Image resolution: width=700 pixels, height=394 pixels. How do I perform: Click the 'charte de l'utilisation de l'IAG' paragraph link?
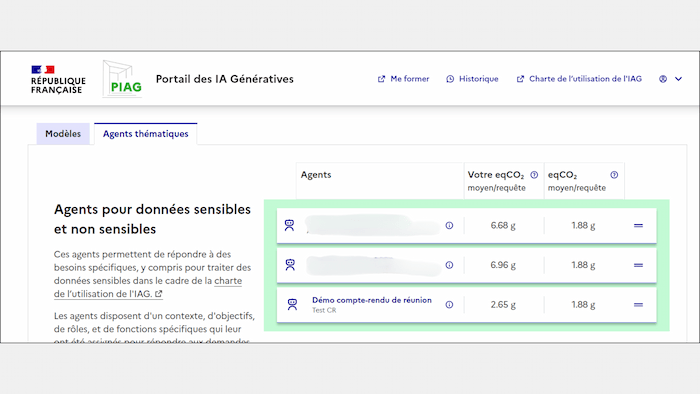[148, 287]
